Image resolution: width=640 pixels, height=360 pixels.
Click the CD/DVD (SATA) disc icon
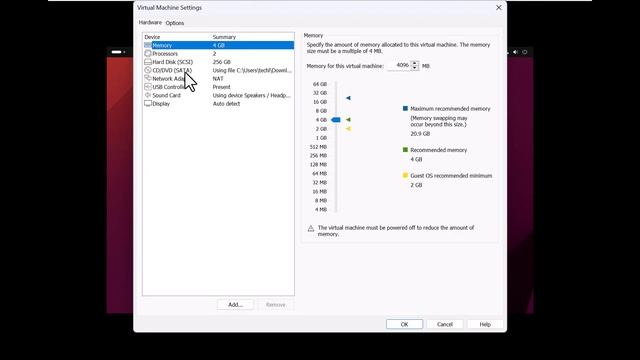(x=148, y=70)
